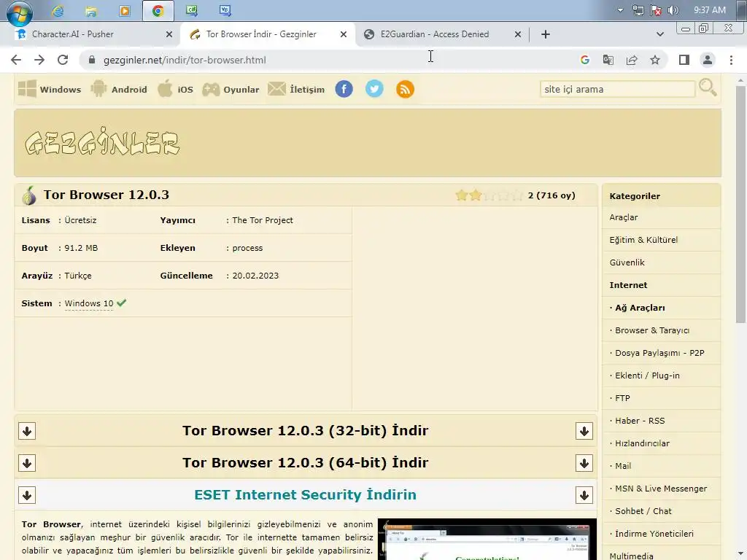Open File Explorer from taskbar
The width and height of the screenshot is (747, 560).
tap(91, 10)
